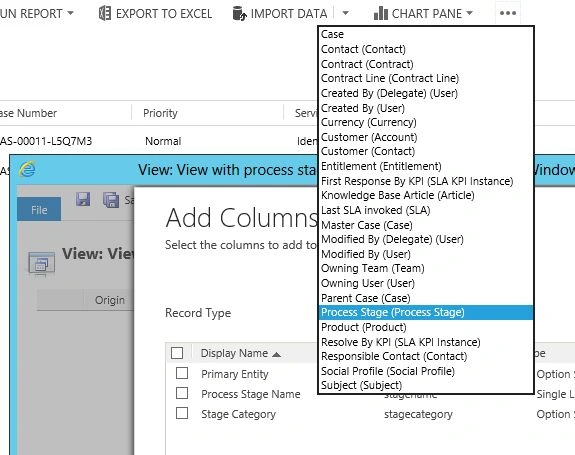The image size is (575, 455).
Task: Click the Internet Explorer window icon
Action: click(28, 169)
